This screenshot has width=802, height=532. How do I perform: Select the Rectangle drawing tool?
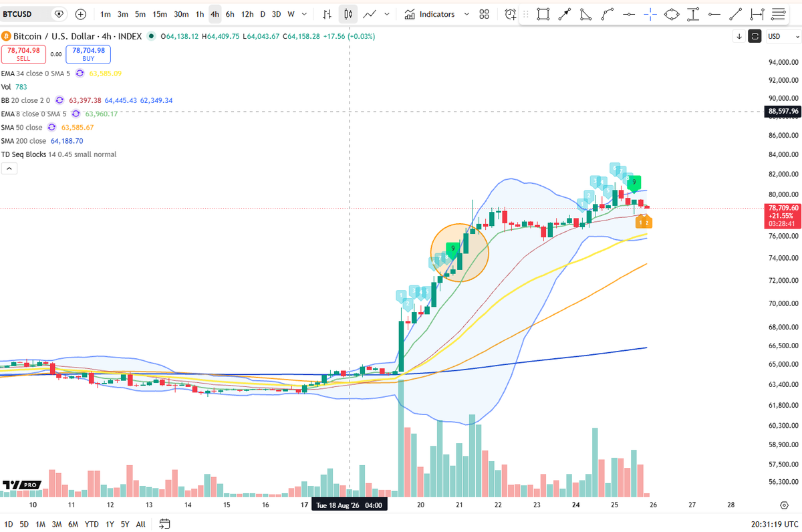(543, 14)
